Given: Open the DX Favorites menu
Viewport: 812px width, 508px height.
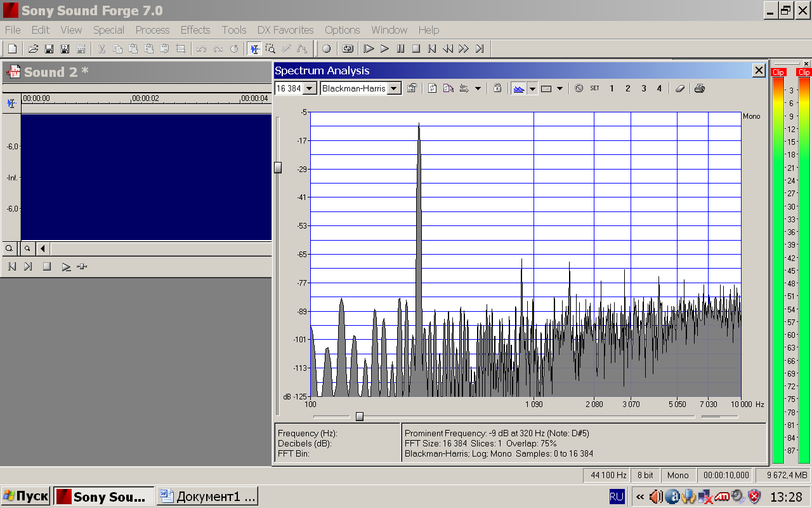Looking at the screenshot, I should 285,30.
